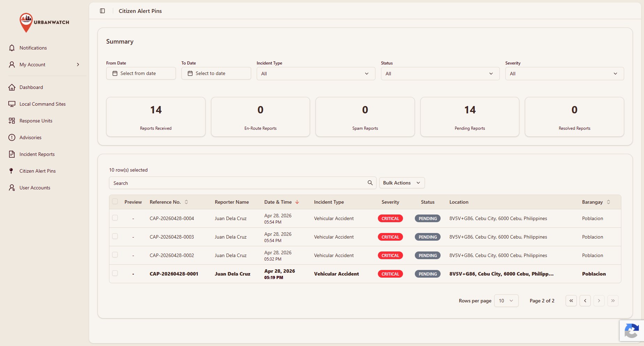This screenshot has width=644, height=346.
Task: Go to Response Units page
Action: point(36,121)
